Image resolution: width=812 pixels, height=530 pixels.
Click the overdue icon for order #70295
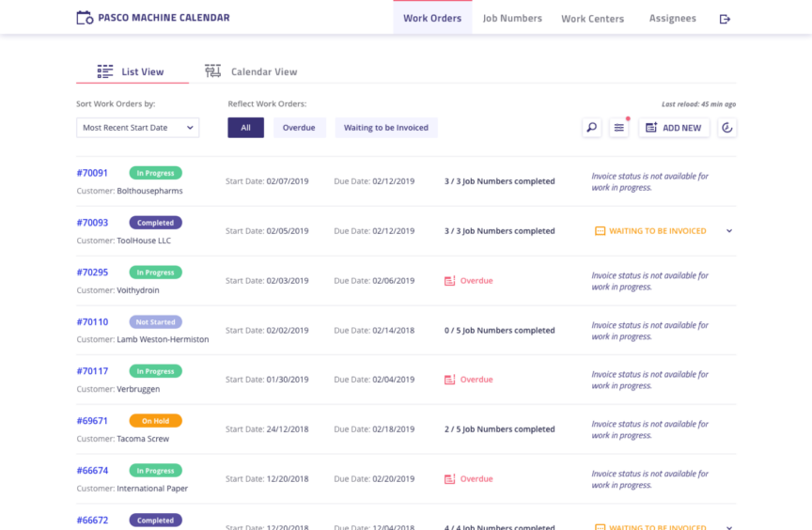pyautogui.click(x=450, y=281)
